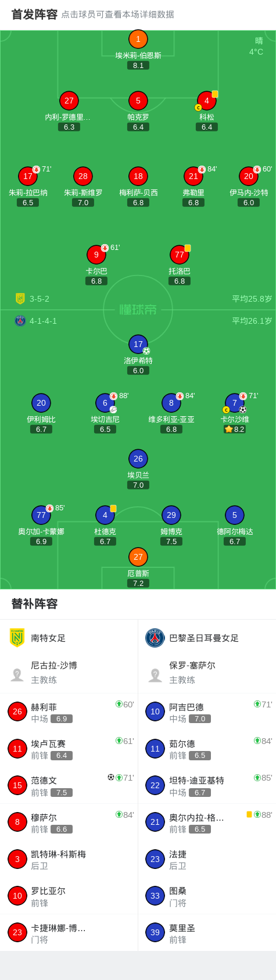Select 洛伊希特 number 17 blue circle
Image resolution: width=276 pixels, height=980 pixels.
click(138, 344)
